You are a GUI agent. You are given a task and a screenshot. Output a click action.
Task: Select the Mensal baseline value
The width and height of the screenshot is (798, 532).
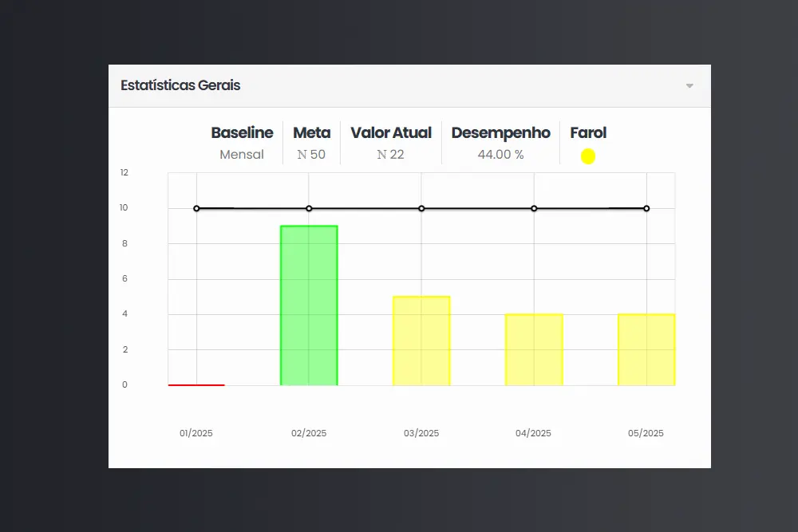click(242, 155)
